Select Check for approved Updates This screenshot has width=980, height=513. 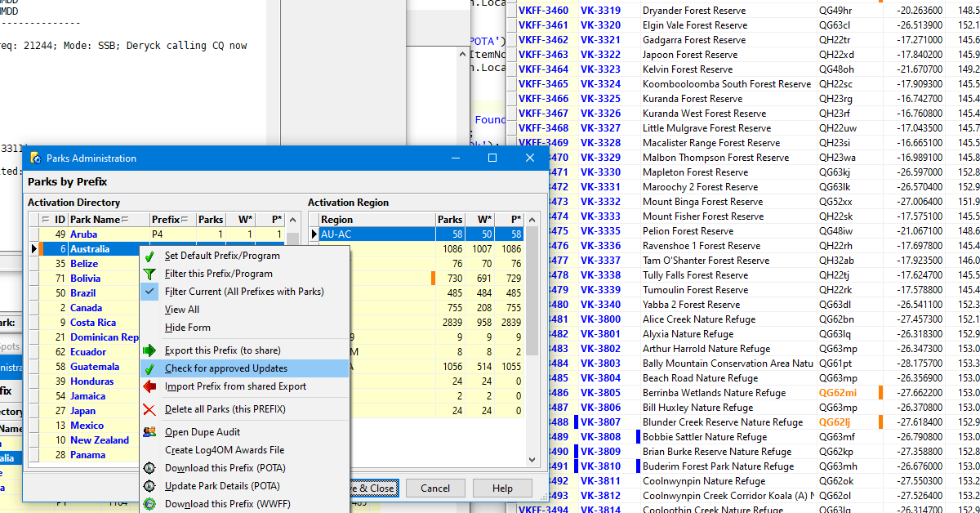click(244, 368)
